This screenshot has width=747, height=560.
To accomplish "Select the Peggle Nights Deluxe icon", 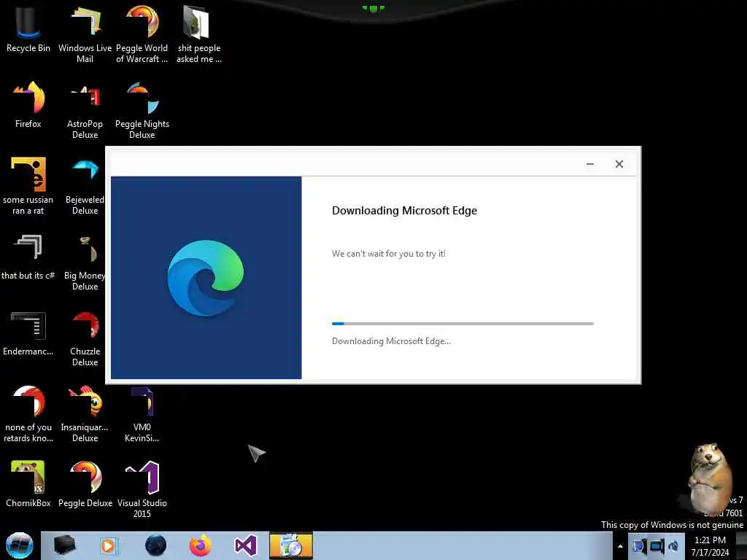I will coord(142,109).
